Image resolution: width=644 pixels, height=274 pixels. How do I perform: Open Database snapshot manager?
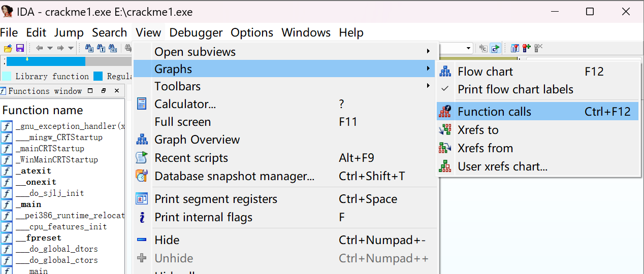(284, 176)
